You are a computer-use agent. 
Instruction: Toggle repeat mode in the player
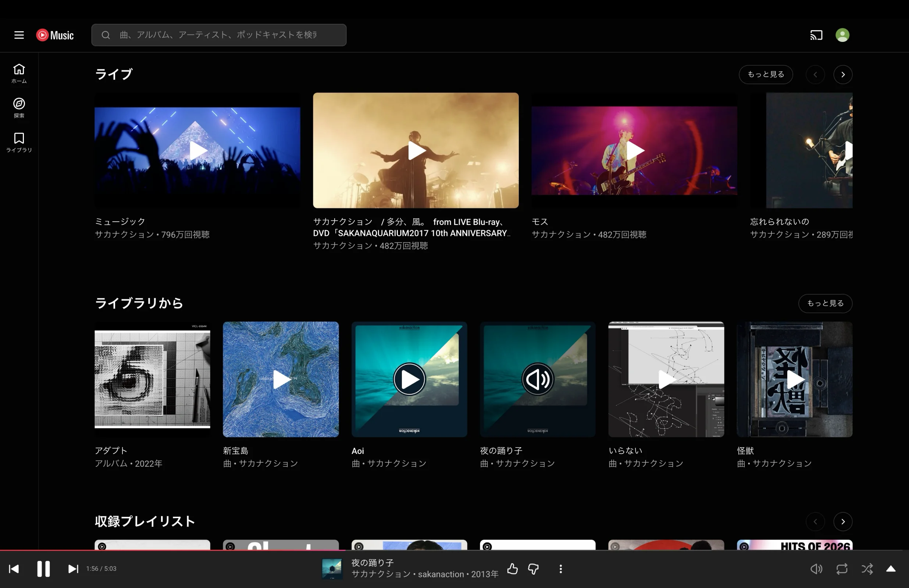click(x=842, y=569)
